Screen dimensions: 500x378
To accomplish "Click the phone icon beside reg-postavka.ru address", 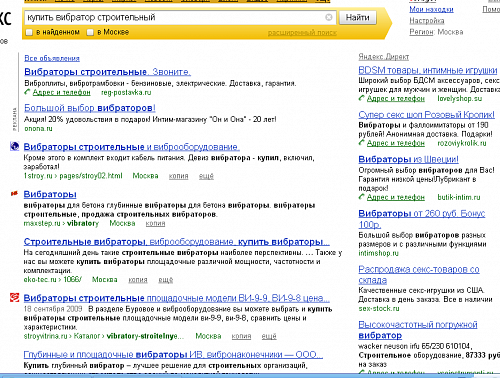I will pyautogui.click(x=27, y=92).
